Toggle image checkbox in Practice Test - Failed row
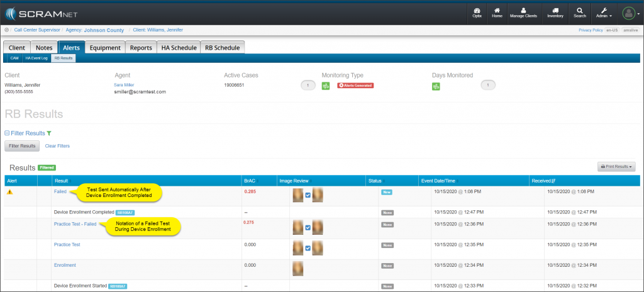 click(x=307, y=228)
